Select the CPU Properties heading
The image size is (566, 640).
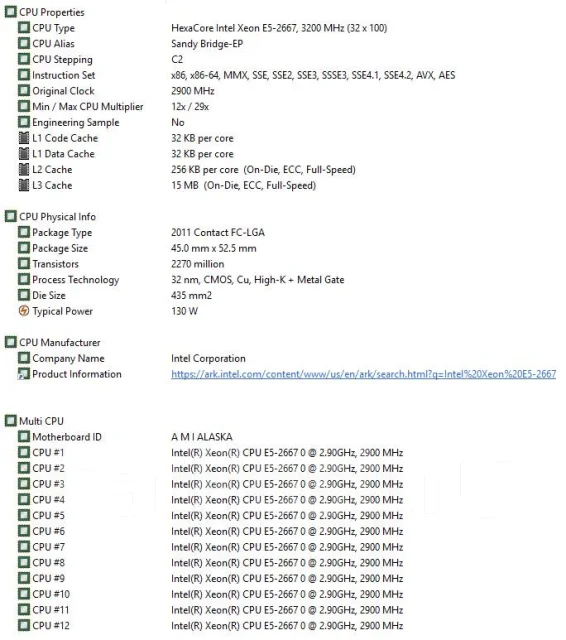point(52,12)
